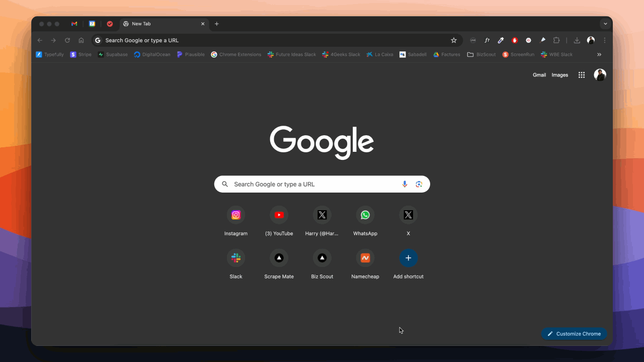Viewport: 644px width, 362px height.
Task: Open the Chrome profile avatar in toolbar
Action: click(591, 40)
